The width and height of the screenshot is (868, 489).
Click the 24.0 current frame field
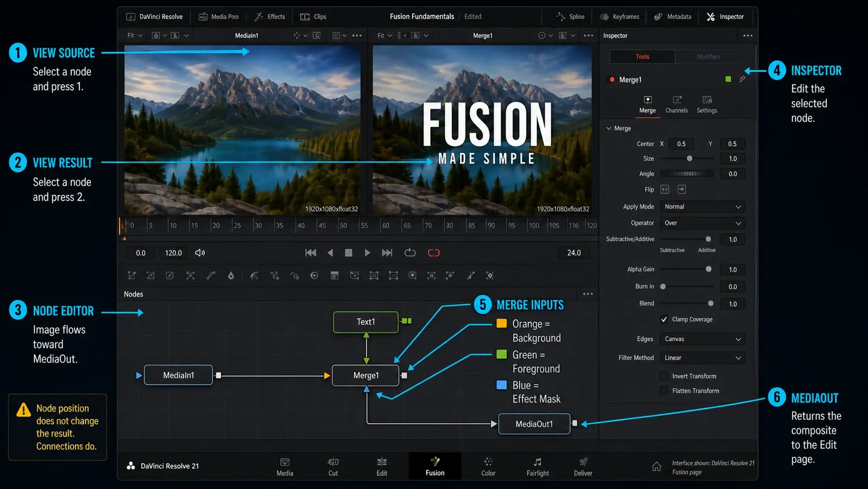click(574, 253)
